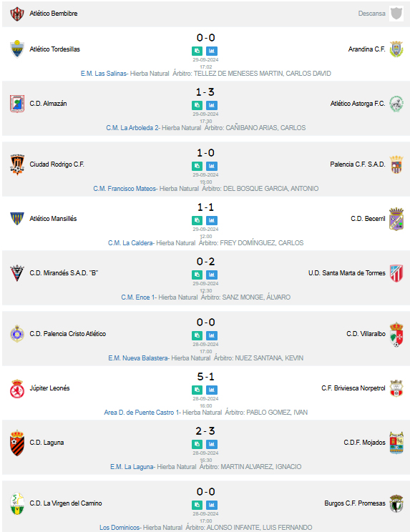This screenshot has width=410, height=532.
Task: Click the Júpiter Leonés 5-1 score
Action: [205, 377]
